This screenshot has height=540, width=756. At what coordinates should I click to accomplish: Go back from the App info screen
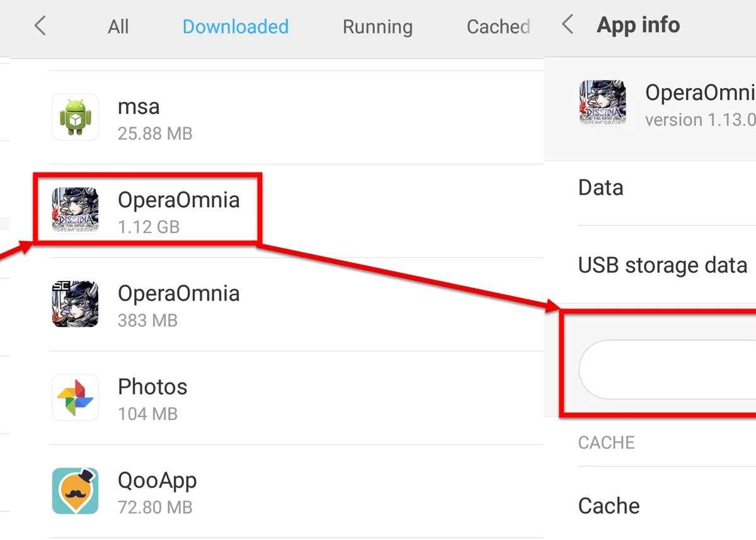point(568,25)
